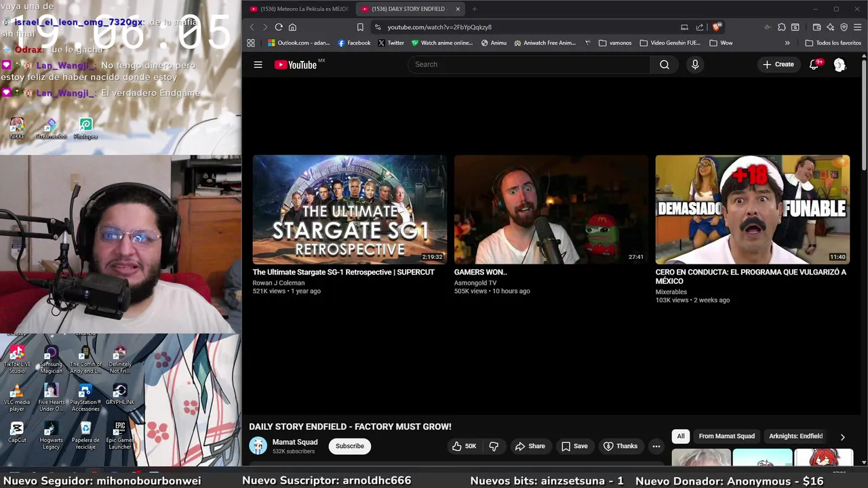Select the All filter chip

click(x=681, y=436)
